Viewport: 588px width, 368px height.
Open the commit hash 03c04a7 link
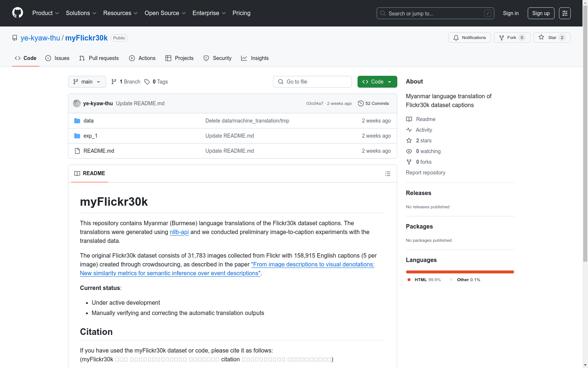(315, 103)
